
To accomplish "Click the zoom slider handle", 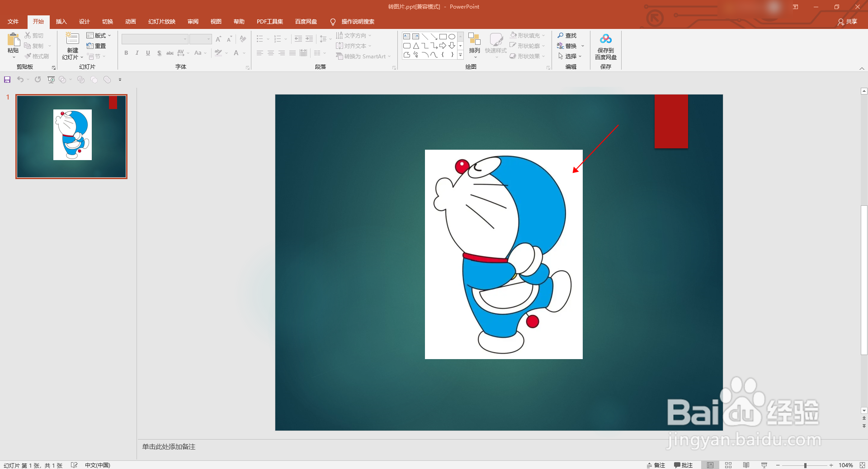I will (x=805, y=465).
